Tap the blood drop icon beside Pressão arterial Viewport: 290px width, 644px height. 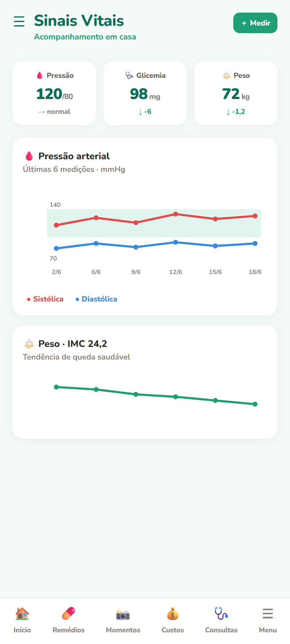click(29, 156)
